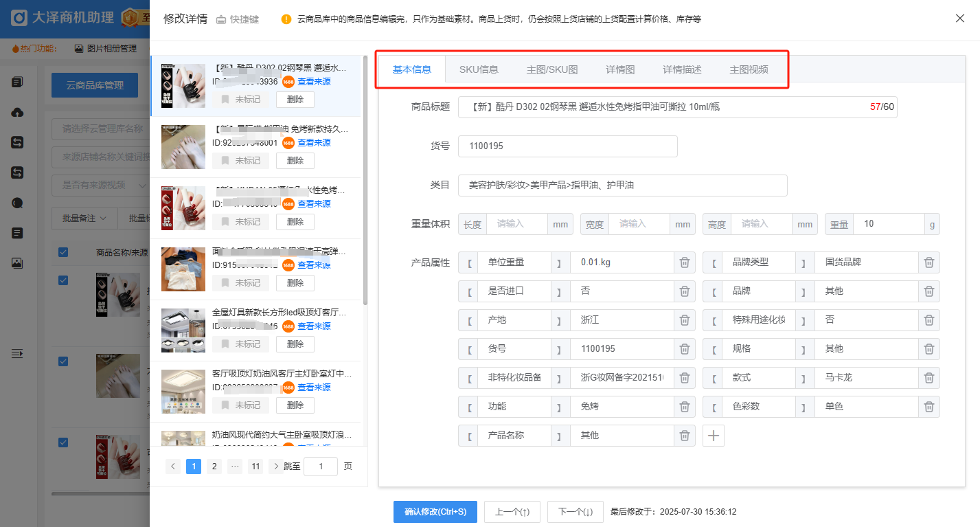Uncheck the background row with black nail polish

coord(63,280)
